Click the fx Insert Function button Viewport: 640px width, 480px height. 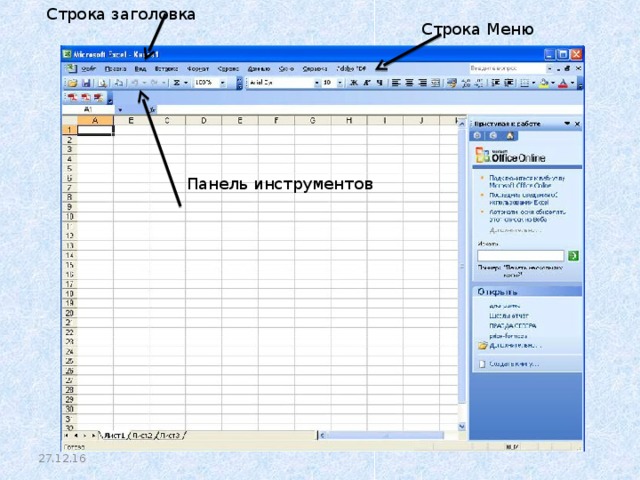(152, 110)
